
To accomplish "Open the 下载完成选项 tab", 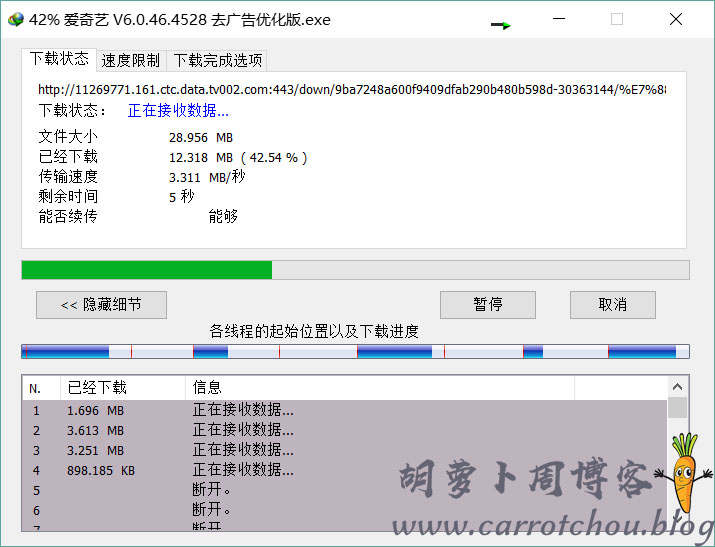I will click(218, 61).
